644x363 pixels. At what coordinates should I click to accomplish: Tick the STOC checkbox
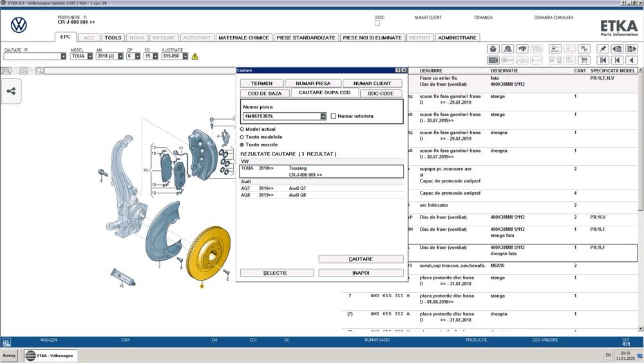pyautogui.click(x=377, y=23)
